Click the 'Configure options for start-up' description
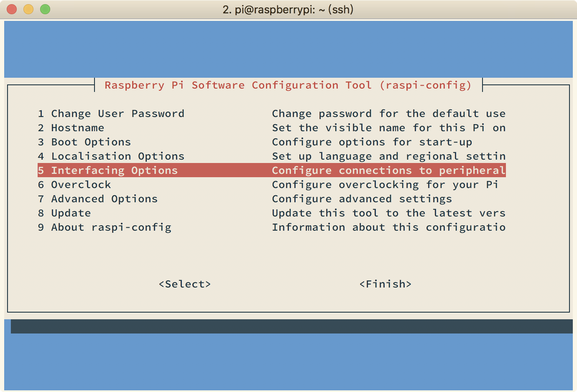Image resolution: width=577 pixels, height=392 pixels. coord(372,142)
